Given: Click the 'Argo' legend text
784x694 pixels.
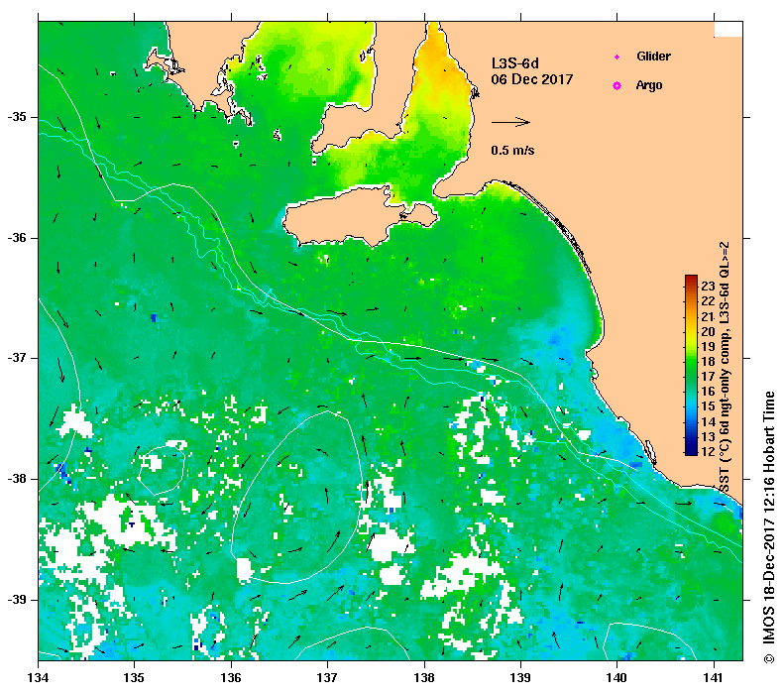Looking at the screenshot, I should pos(649,85).
